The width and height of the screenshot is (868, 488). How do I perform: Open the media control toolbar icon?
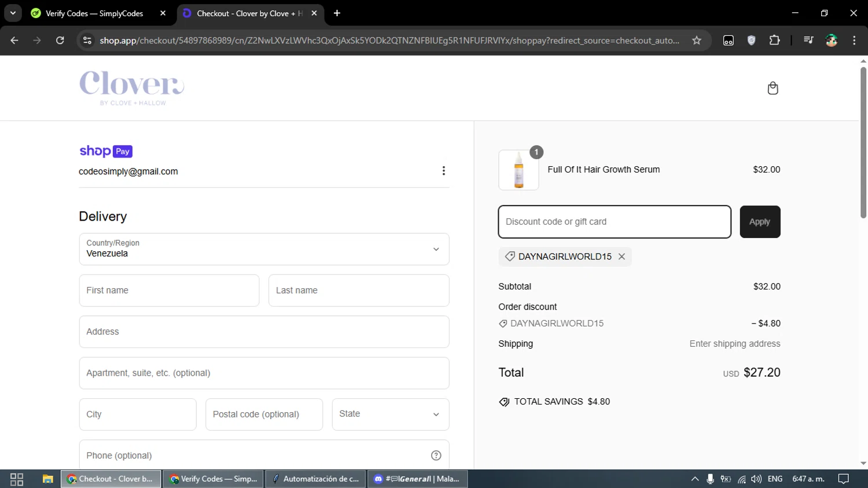(x=808, y=41)
